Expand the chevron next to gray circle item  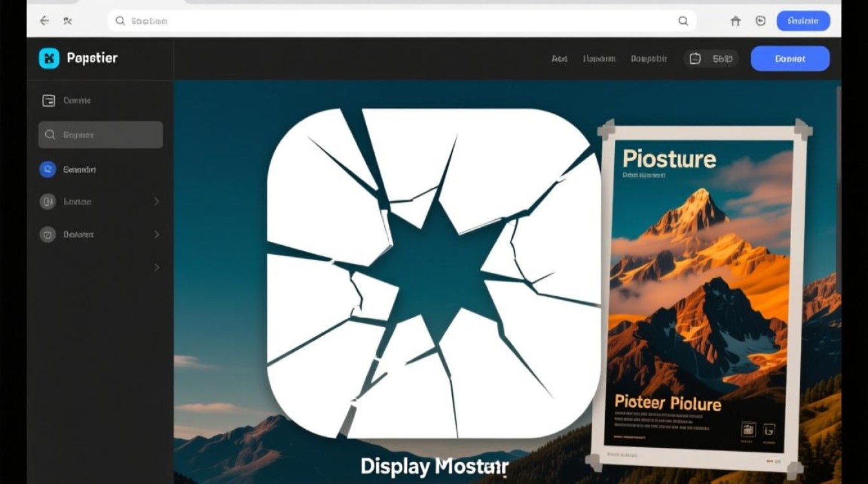tap(156, 201)
